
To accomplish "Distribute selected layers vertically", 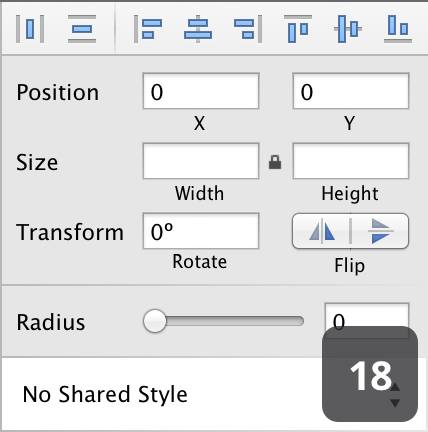I will pos(82,29).
